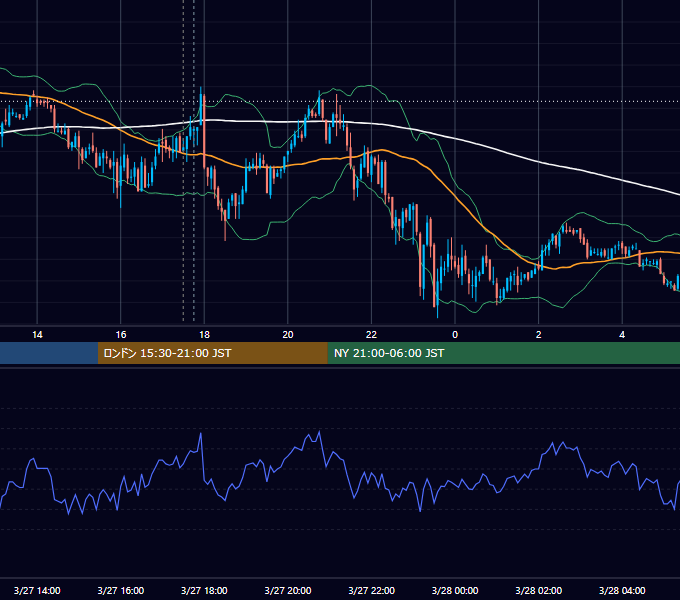Click the 4 hour label on upper axis
This screenshot has height=600, width=680.
622,335
